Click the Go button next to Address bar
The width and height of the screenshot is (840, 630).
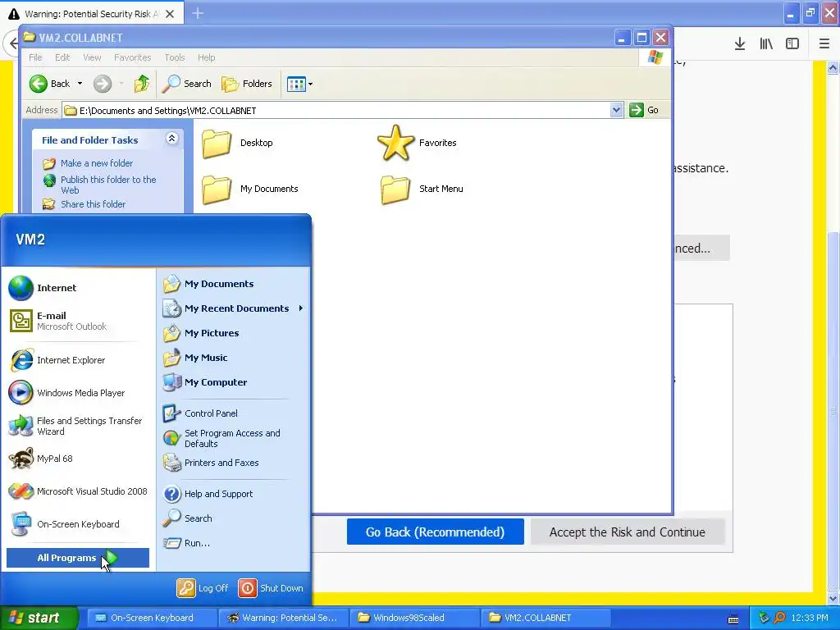point(644,111)
